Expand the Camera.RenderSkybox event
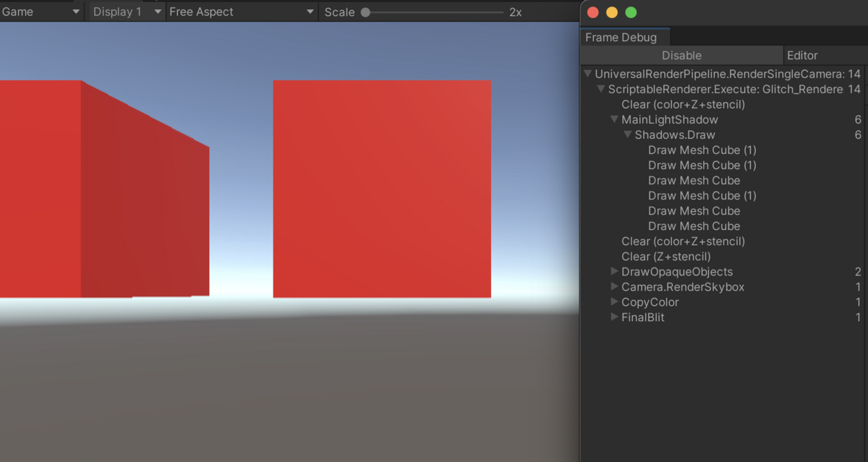868x462 pixels. tap(613, 286)
